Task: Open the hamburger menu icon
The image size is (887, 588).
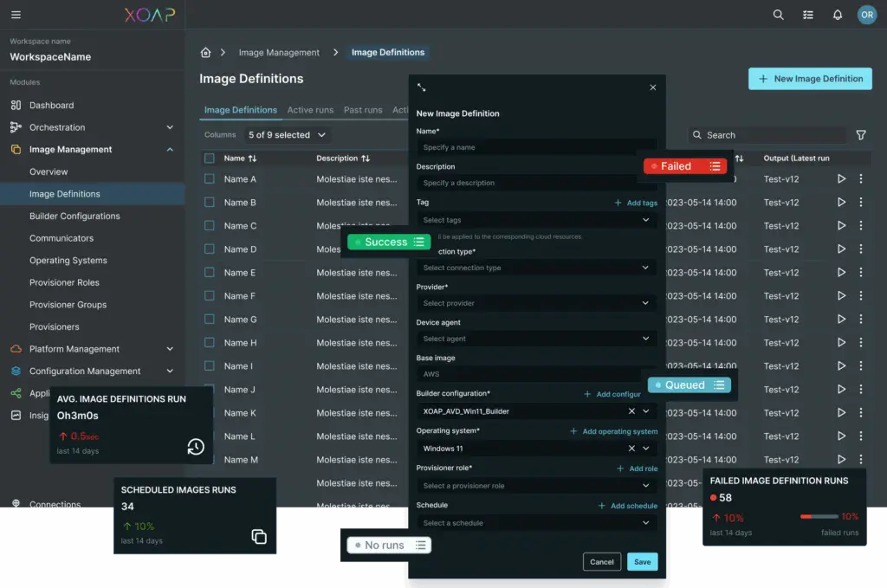Action: click(16, 15)
